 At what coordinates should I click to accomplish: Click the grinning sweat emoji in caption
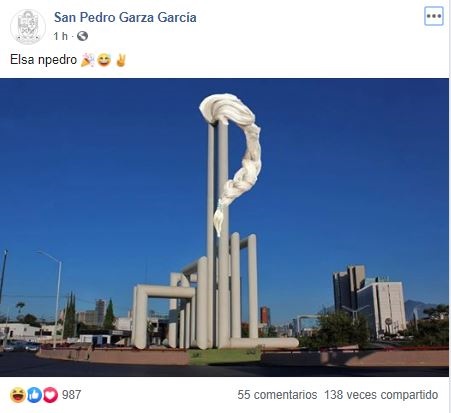[x=104, y=60]
